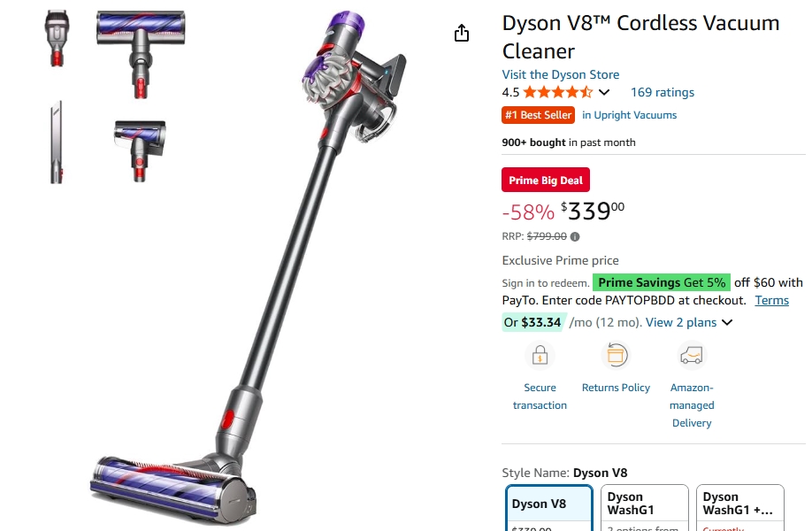The image size is (812, 531).
Task: Click the Returns Policy box icon
Action: [616, 356]
